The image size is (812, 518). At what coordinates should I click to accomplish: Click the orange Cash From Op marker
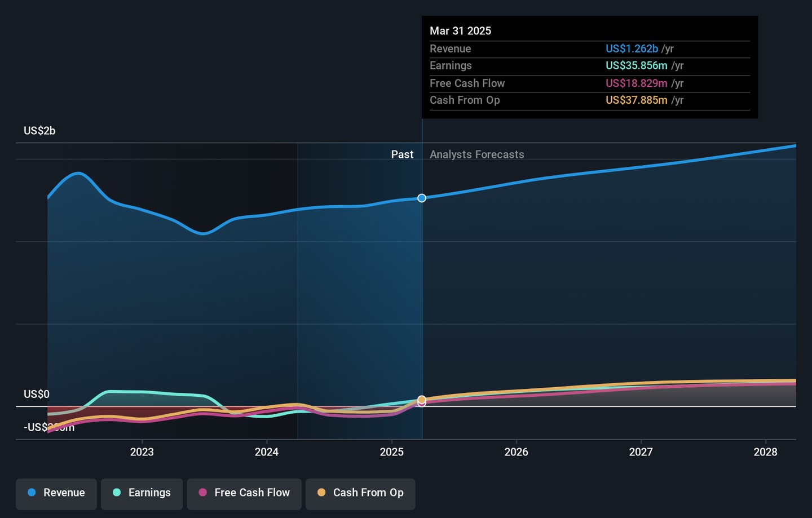[422, 400]
